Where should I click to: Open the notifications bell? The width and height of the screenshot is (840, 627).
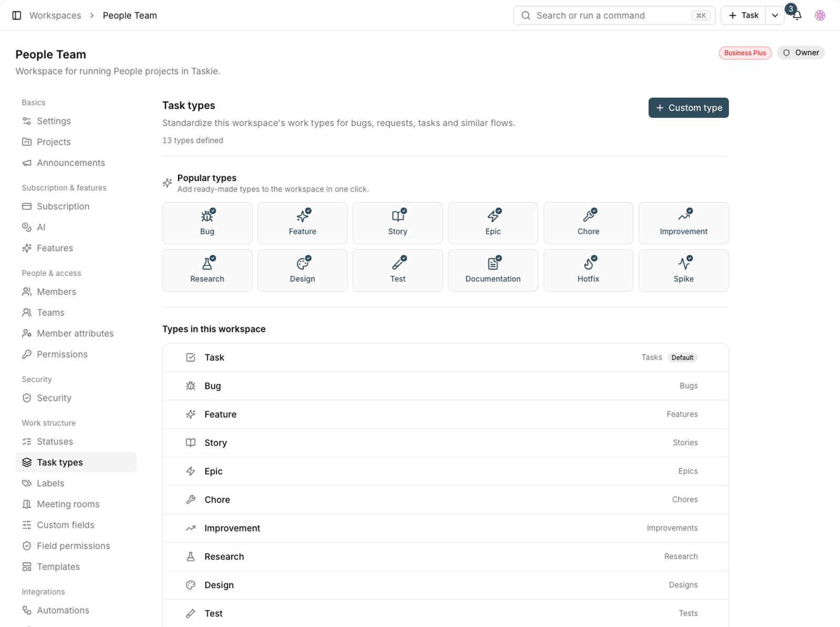point(797,15)
